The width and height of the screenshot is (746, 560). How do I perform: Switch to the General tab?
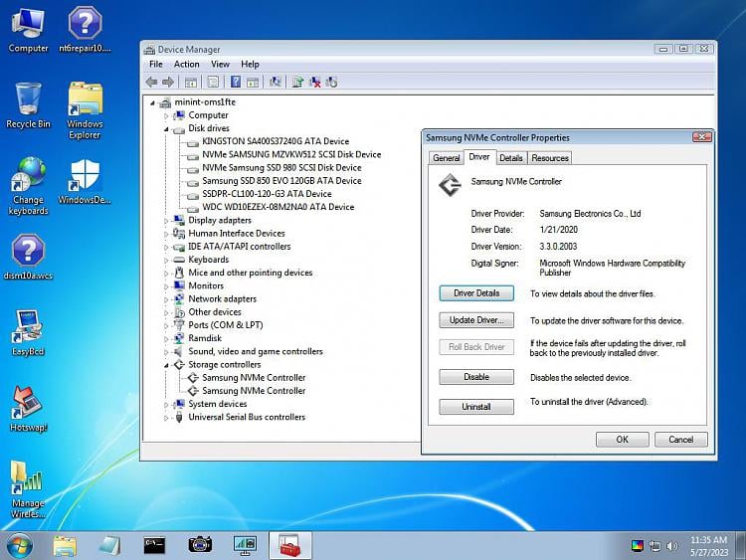(447, 158)
